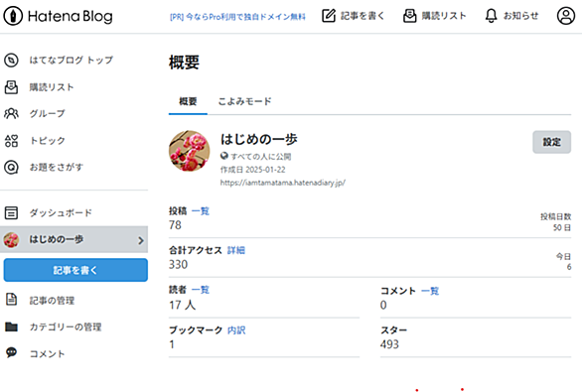Image resolution: width=582 pixels, height=392 pixels.
Task: Click the total access value 330
Action: point(178,265)
